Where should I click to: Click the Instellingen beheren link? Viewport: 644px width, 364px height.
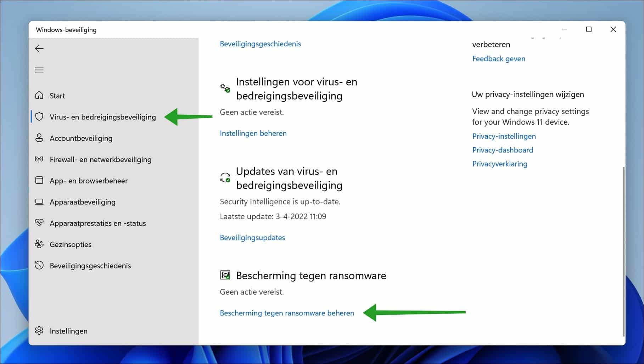click(253, 133)
